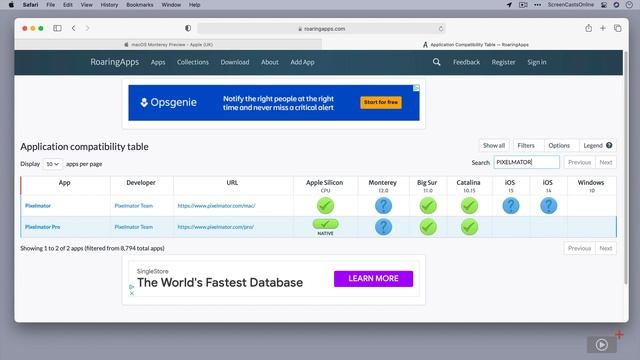Click Safari's forward arrow
The height and width of the screenshot is (360, 640).
tap(87, 28)
